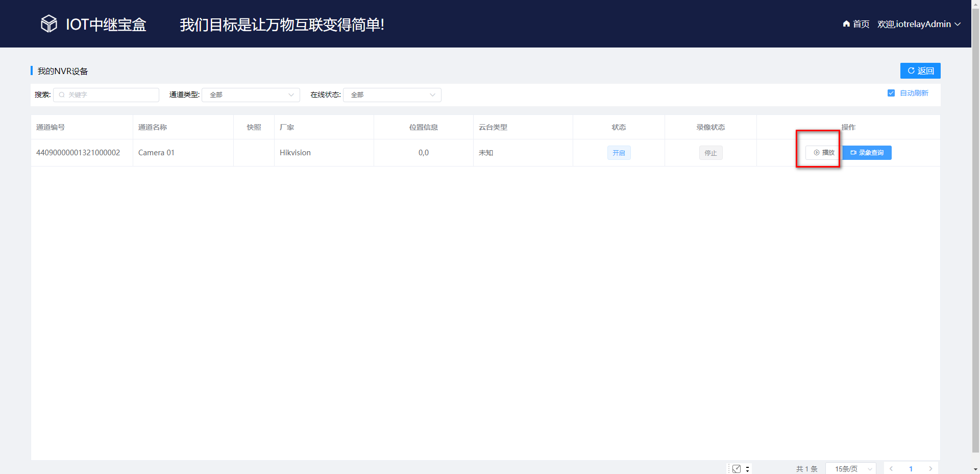Click the play icon on the 播放 button
This screenshot has height=474, width=980.
(x=816, y=152)
